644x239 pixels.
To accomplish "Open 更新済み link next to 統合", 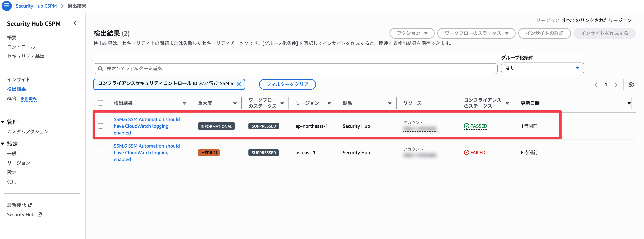I will [28, 99].
